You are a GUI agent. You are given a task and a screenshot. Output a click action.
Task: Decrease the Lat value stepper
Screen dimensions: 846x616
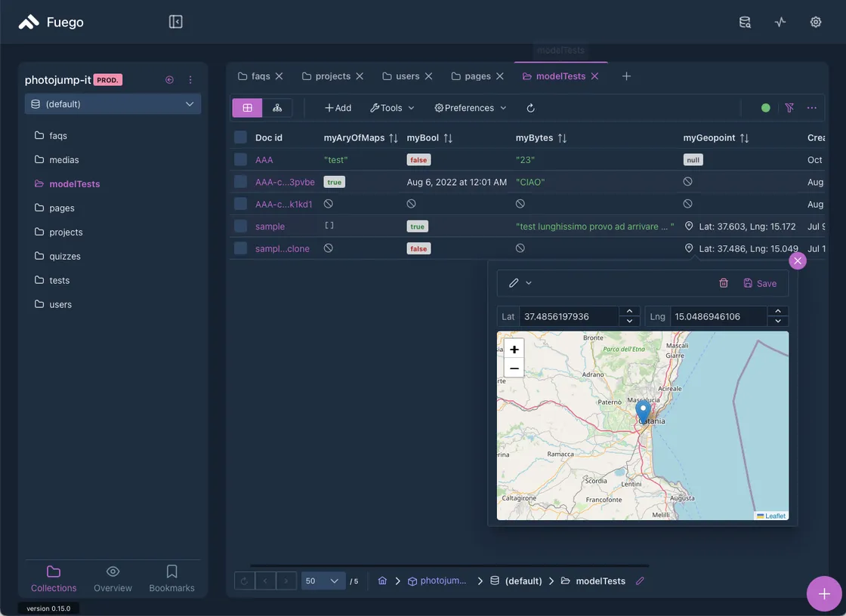click(x=629, y=321)
